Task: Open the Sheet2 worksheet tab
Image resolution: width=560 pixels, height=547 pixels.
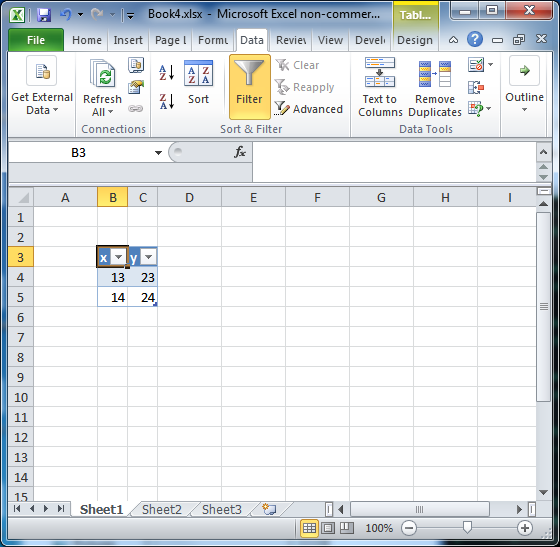Action: pos(162,510)
